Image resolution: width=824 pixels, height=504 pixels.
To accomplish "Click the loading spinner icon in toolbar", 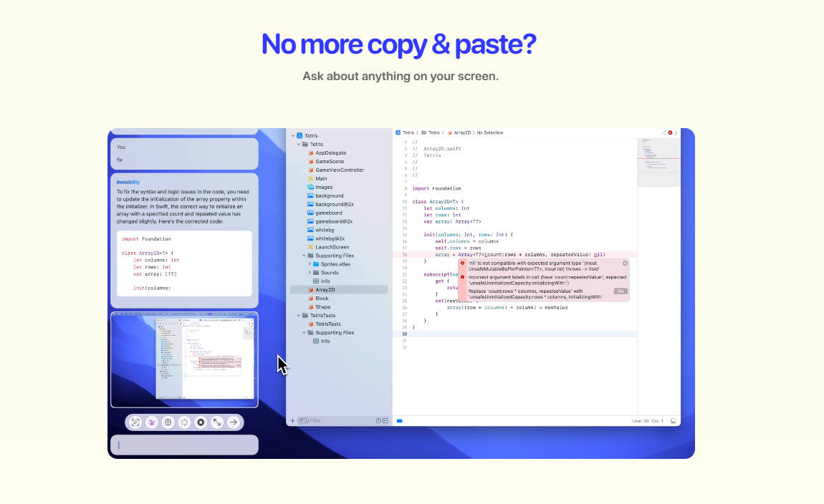I will [184, 422].
